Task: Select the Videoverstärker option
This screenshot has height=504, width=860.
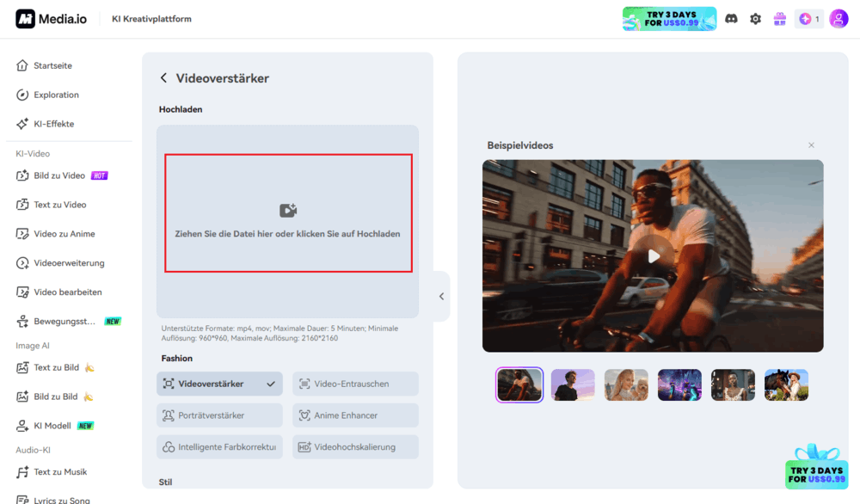Action: click(x=219, y=384)
